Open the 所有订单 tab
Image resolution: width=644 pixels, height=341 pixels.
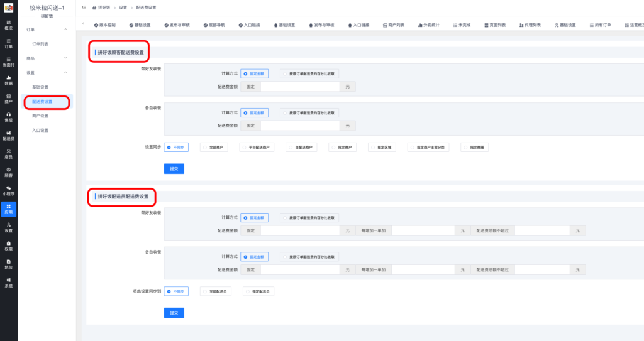click(x=600, y=25)
